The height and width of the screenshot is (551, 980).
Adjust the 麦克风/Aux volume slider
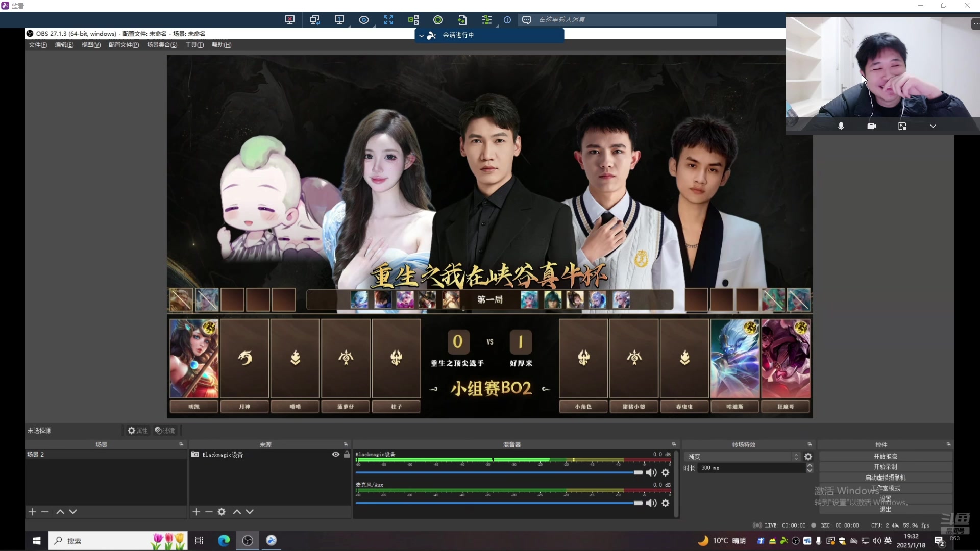(x=499, y=503)
